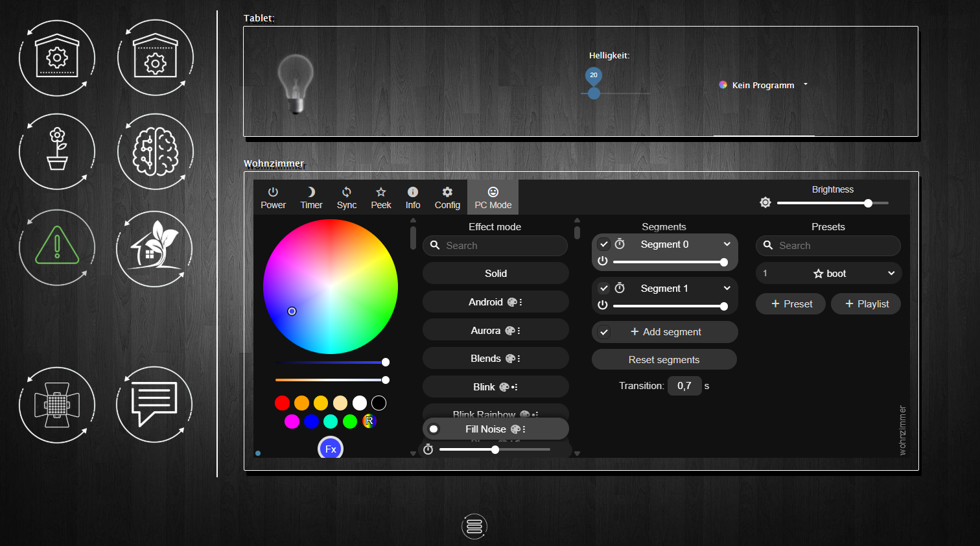Expand the boot preset dropdown
980x546 pixels.
click(x=891, y=274)
